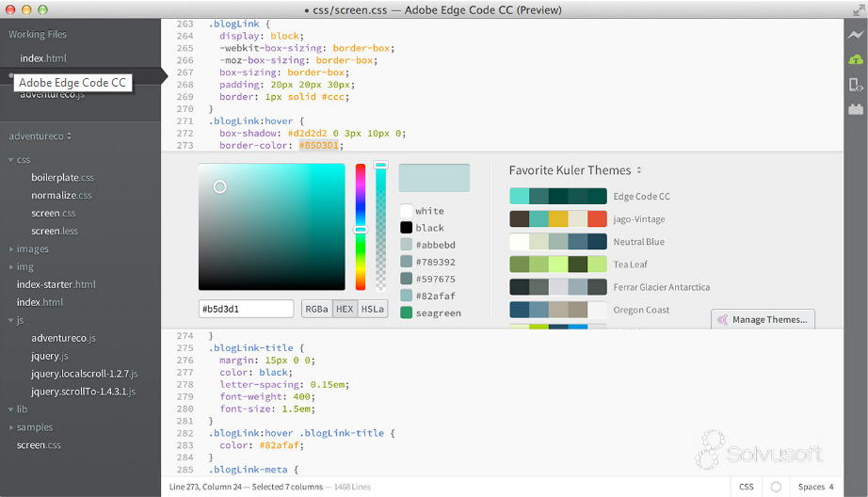The width and height of the screenshot is (868, 497).
Task: Open index-starter.html file
Action: click(56, 284)
